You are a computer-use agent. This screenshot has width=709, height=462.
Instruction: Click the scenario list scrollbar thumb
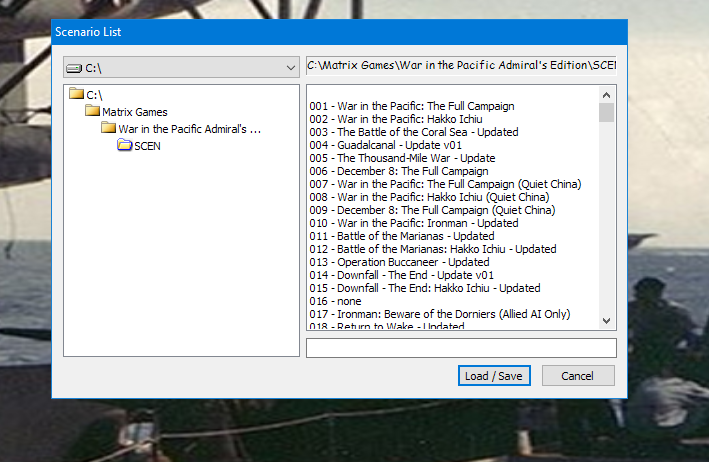(x=606, y=113)
